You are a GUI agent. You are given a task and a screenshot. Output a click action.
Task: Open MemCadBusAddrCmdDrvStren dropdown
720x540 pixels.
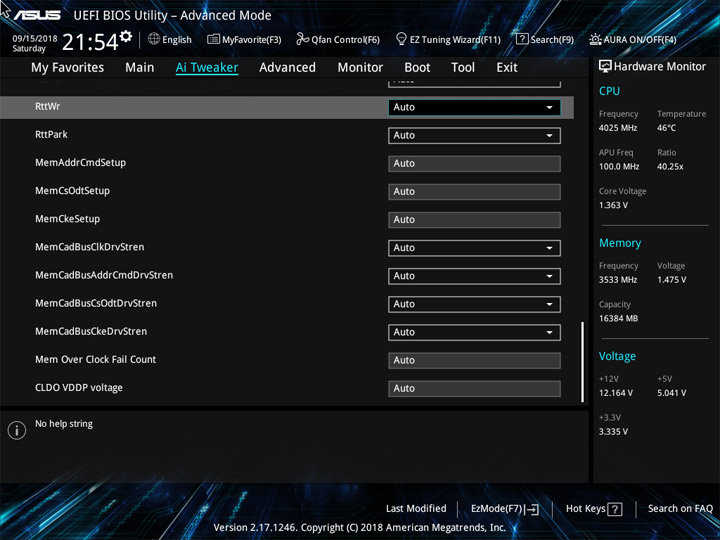(x=474, y=276)
